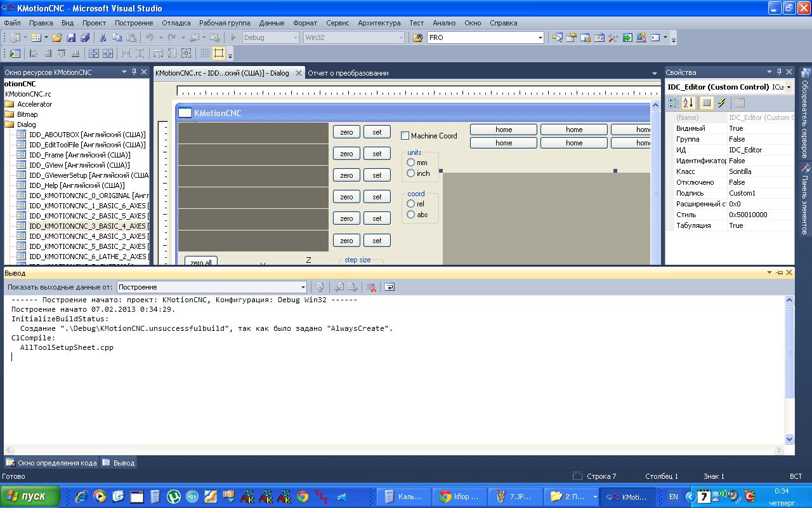Open Solution Explorer from the toolbar icon

pos(557,37)
